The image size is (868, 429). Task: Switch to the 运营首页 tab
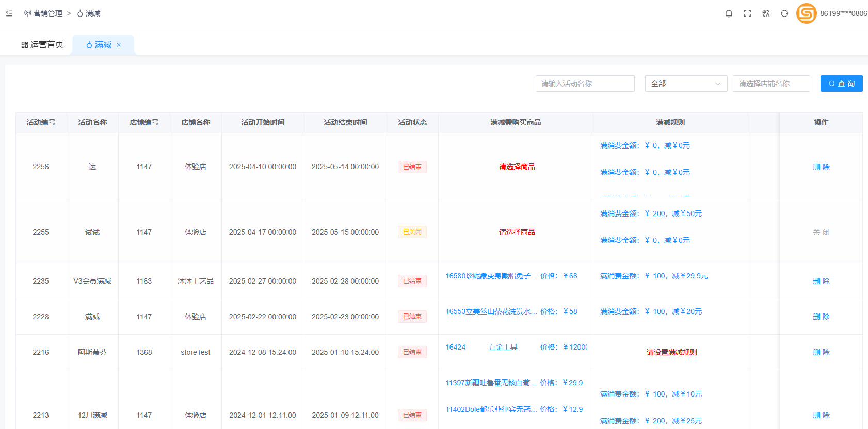(x=42, y=45)
